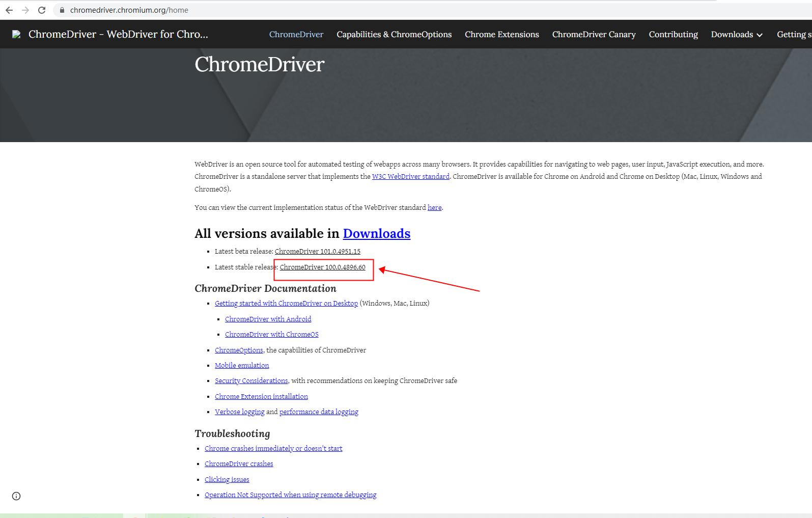
Task: Reload the page with the refresh icon
Action: click(42, 10)
